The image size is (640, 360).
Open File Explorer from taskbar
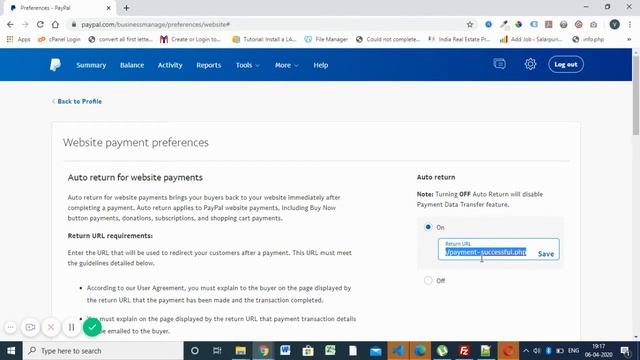(x=240, y=351)
